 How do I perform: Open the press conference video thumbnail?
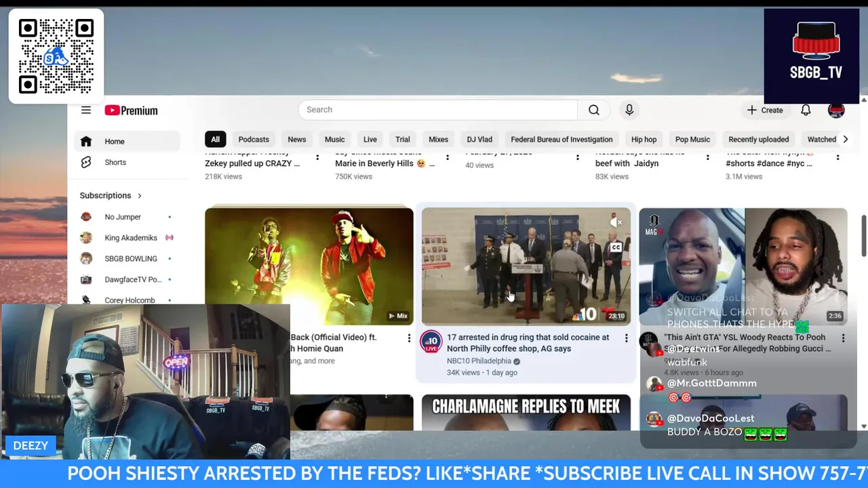(x=526, y=266)
